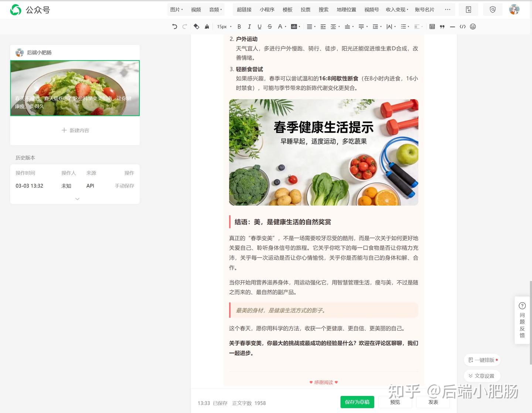The width and height of the screenshot is (532, 413).
Task: Expand the history version list chevron
Action: pos(77,199)
